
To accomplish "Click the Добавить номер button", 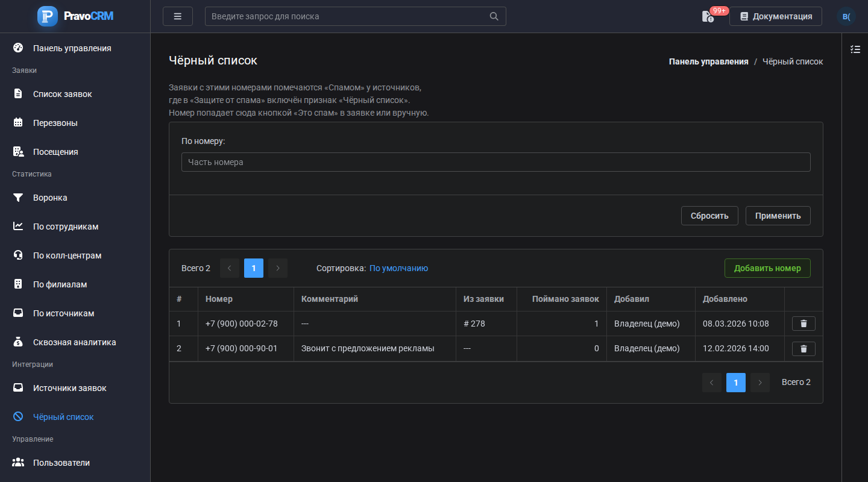I will [767, 268].
